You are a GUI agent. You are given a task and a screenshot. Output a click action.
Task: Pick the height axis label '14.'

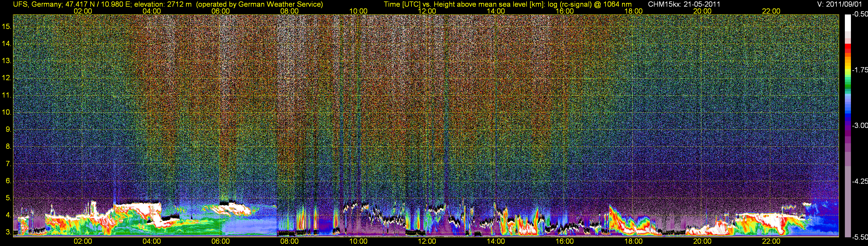[x=7, y=44]
